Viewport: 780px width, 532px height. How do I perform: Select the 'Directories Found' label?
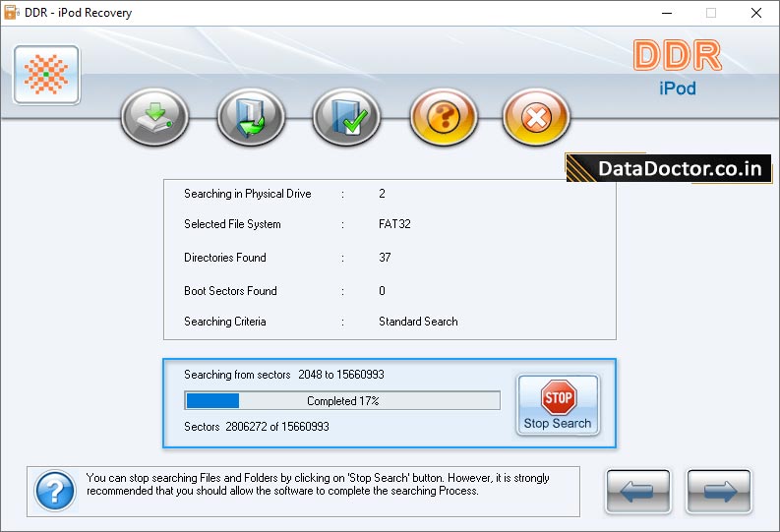click(x=225, y=258)
